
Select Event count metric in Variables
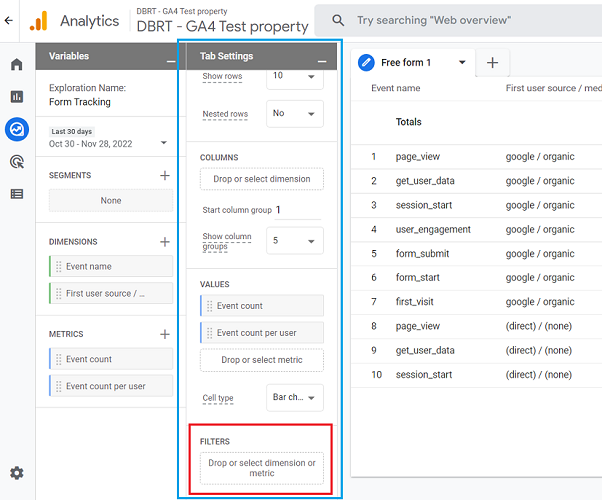coord(111,359)
